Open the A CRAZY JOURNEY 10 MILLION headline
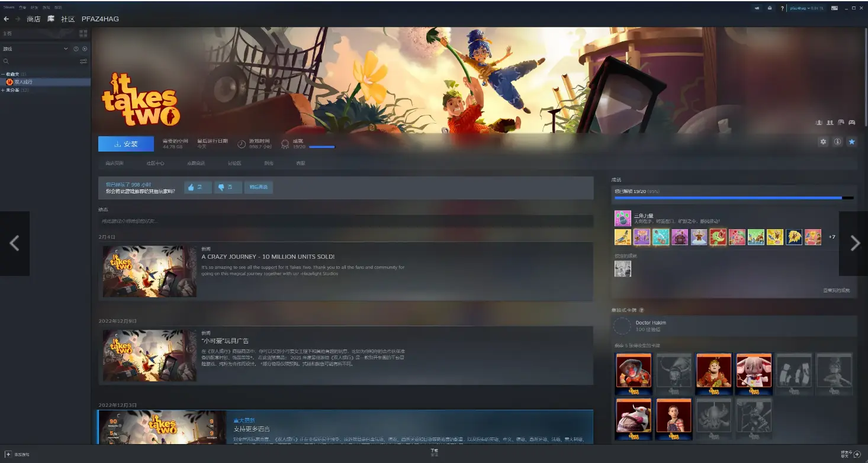868x463 pixels. coord(268,256)
